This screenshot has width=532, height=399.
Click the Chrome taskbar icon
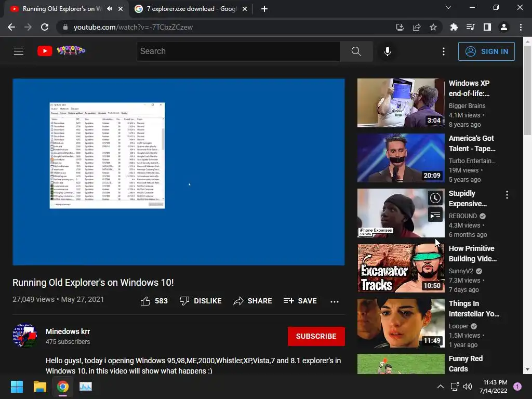(63, 387)
